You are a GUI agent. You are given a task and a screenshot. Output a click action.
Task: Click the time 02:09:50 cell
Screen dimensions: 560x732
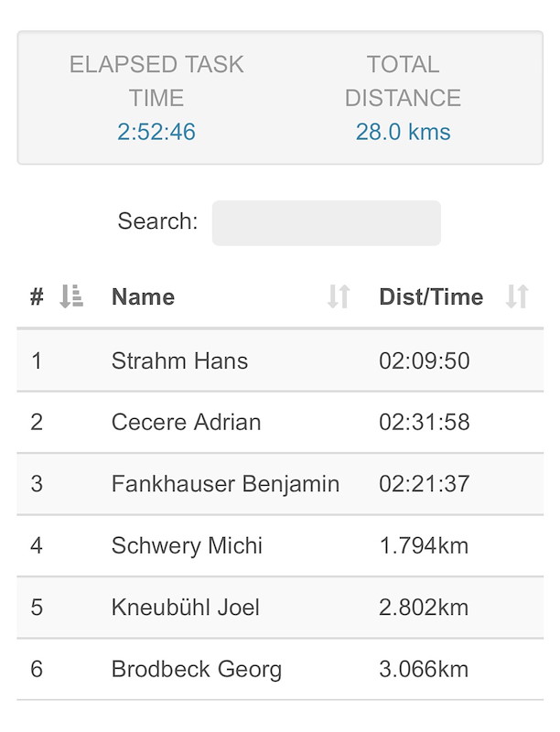(x=425, y=361)
